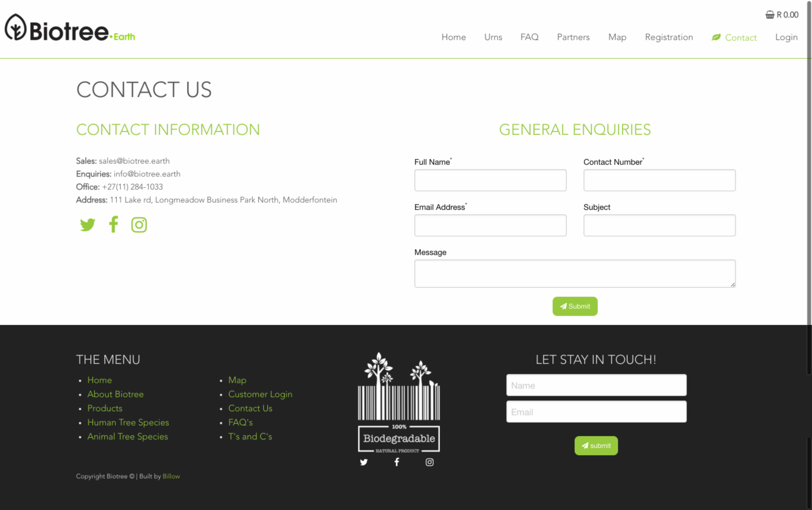Navigate to the FAQ menu item

[x=529, y=37]
